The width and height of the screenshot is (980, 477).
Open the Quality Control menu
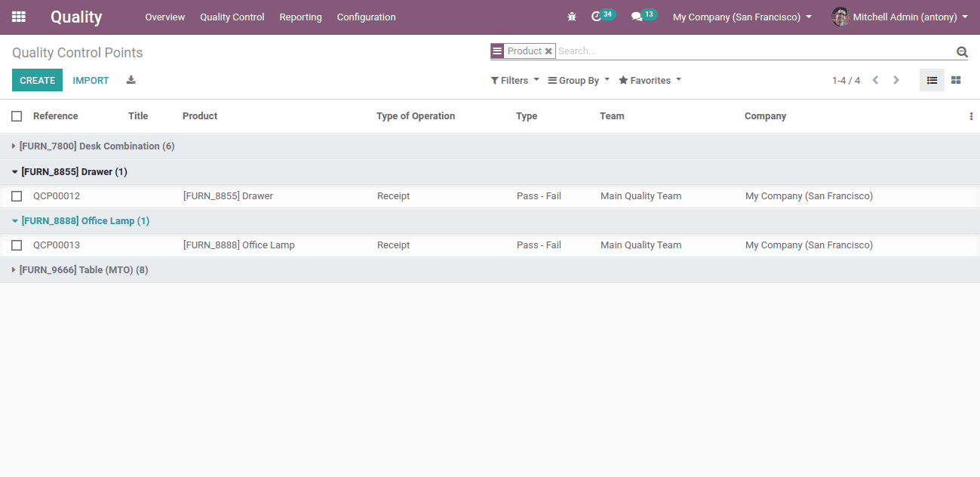(x=232, y=17)
